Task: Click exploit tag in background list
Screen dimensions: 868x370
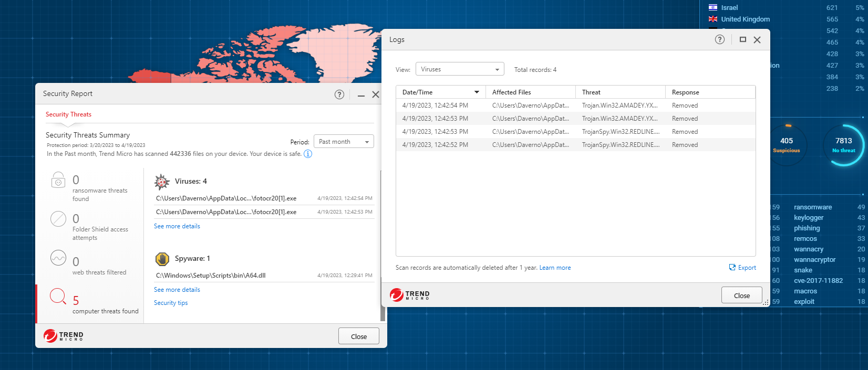Action: tap(804, 302)
